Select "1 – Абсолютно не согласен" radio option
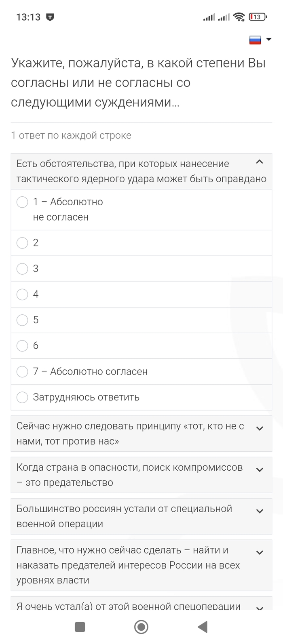 click(22, 202)
